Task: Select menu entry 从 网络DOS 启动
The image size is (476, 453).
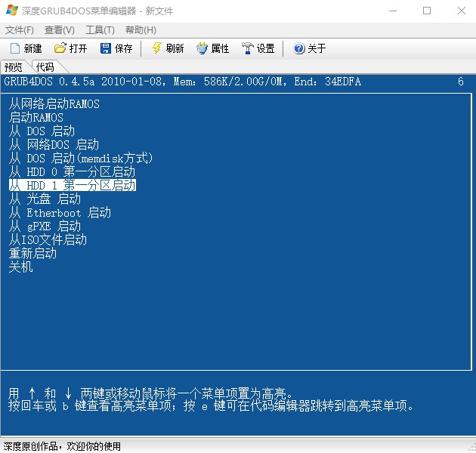Action: point(54,144)
